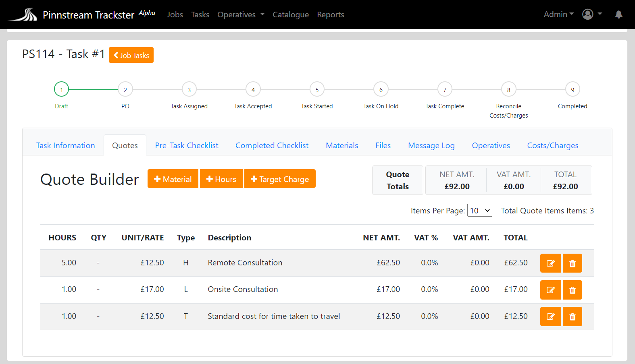Edit the Remote Consultation quote row

pyautogui.click(x=550, y=263)
